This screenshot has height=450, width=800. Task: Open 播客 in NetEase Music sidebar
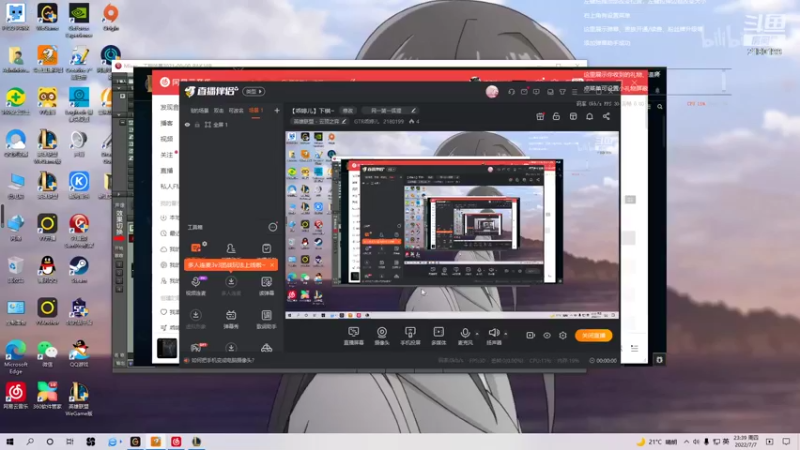click(167, 123)
